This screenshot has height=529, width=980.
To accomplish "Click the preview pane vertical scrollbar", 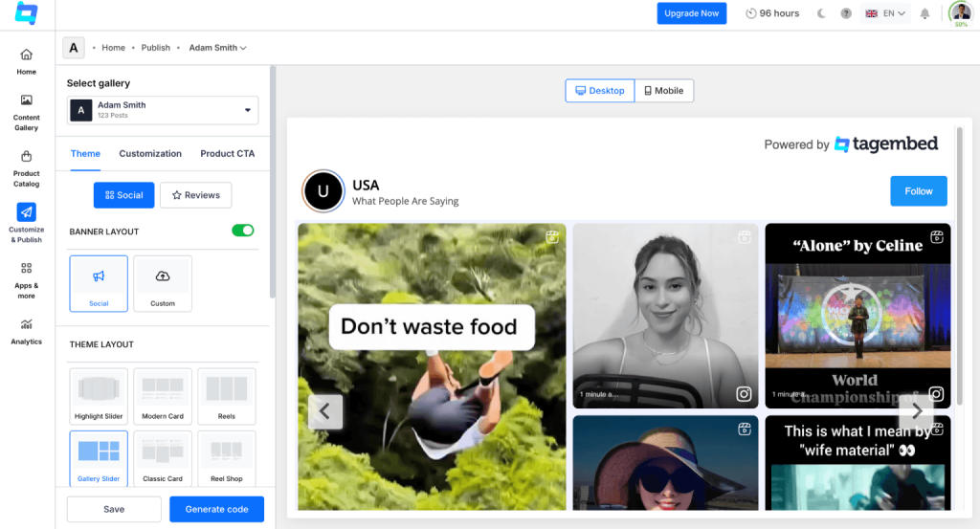I will [x=959, y=265].
